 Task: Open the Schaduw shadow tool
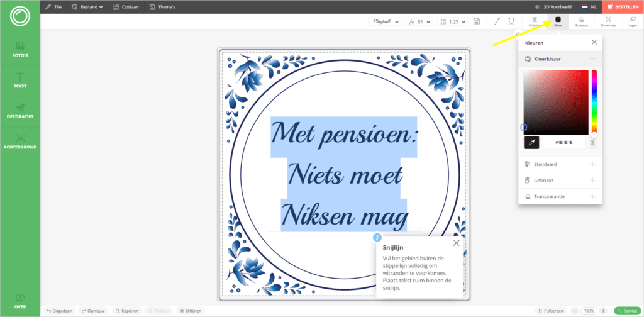point(582,22)
